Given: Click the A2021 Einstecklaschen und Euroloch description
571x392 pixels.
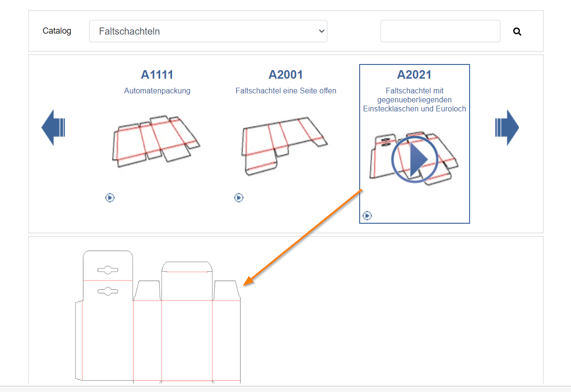Looking at the screenshot, I should tap(415, 100).
